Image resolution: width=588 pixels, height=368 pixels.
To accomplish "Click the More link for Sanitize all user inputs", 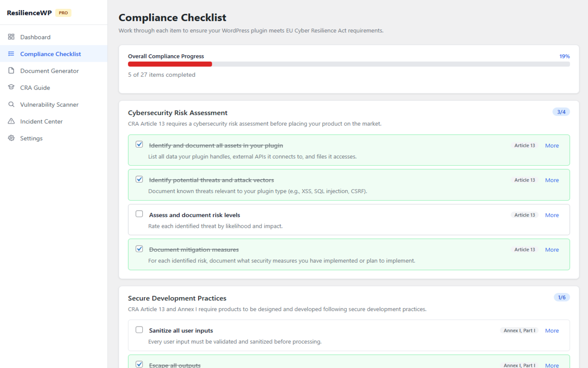I will [552, 330].
